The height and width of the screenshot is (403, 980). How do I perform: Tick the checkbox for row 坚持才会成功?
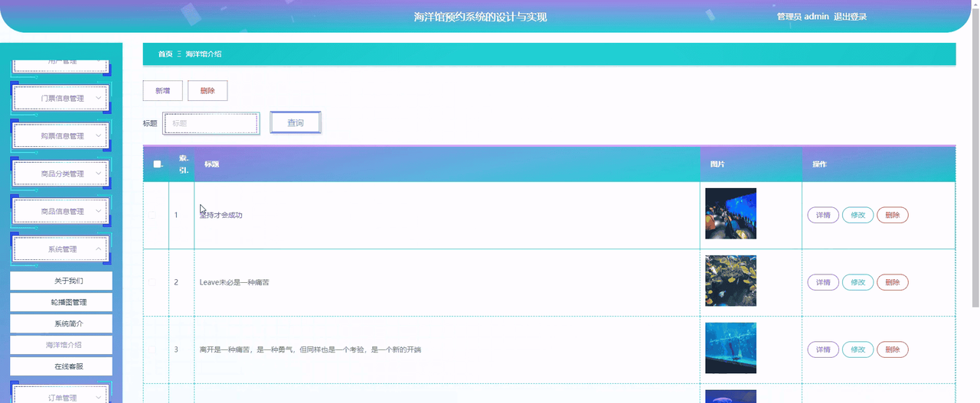[x=152, y=216]
